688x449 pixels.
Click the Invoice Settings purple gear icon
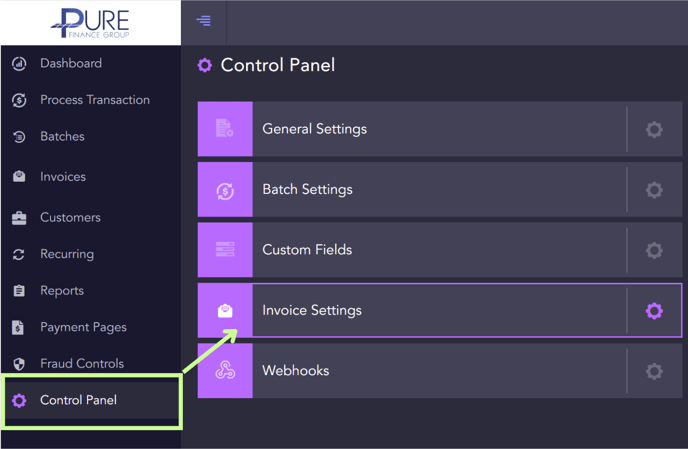(x=654, y=311)
